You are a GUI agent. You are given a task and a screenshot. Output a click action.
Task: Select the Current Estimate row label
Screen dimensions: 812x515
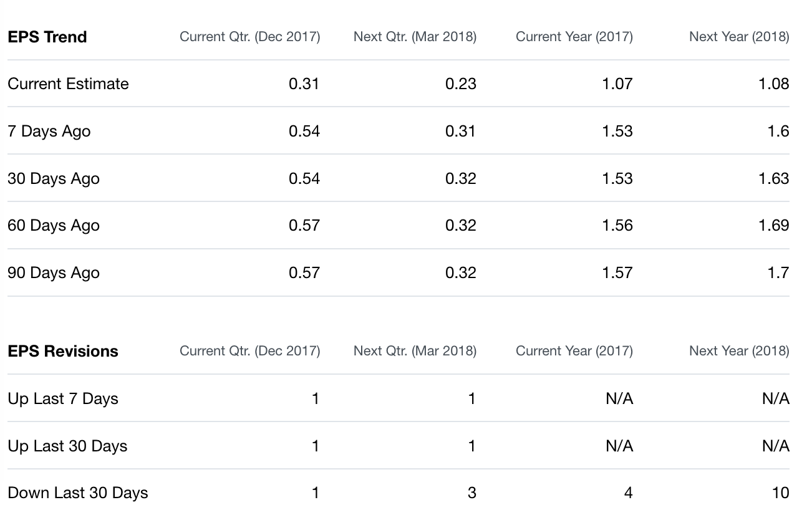click(69, 84)
